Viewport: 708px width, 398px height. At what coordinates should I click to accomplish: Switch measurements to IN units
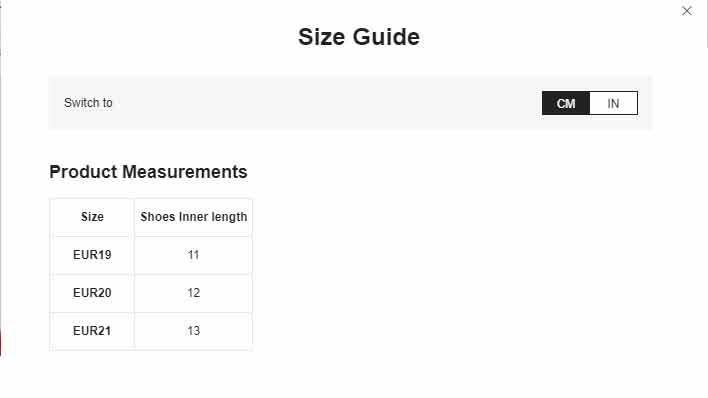613,103
